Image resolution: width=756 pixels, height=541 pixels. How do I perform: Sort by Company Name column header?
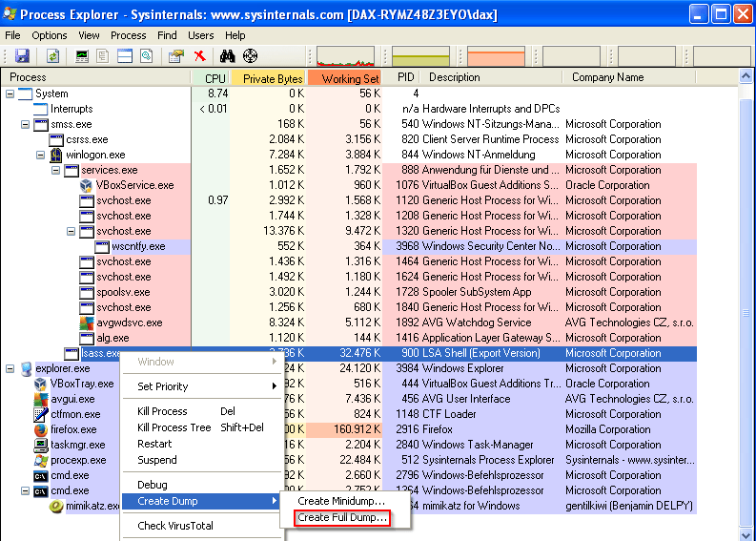pyautogui.click(x=629, y=77)
